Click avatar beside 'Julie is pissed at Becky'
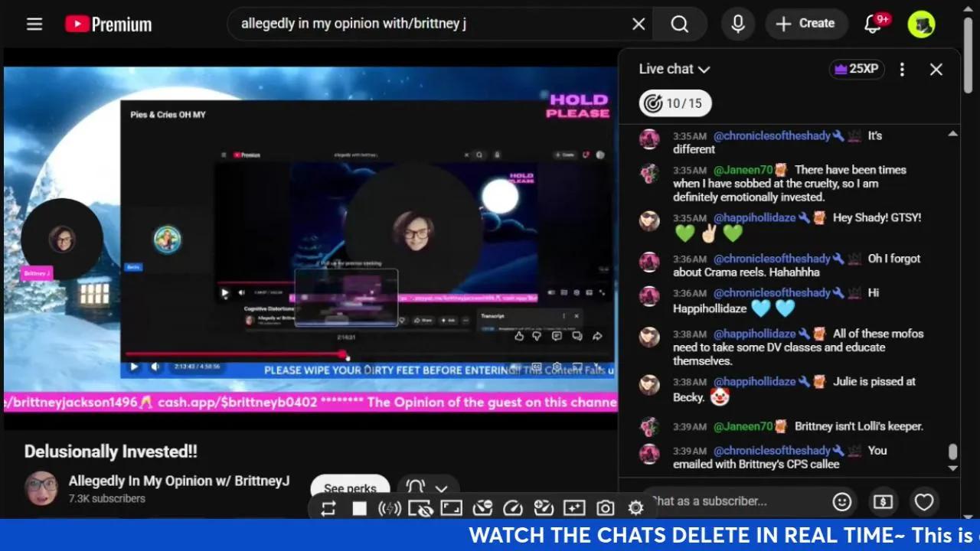This screenshot has width=980, height=551. coord(649,384)
